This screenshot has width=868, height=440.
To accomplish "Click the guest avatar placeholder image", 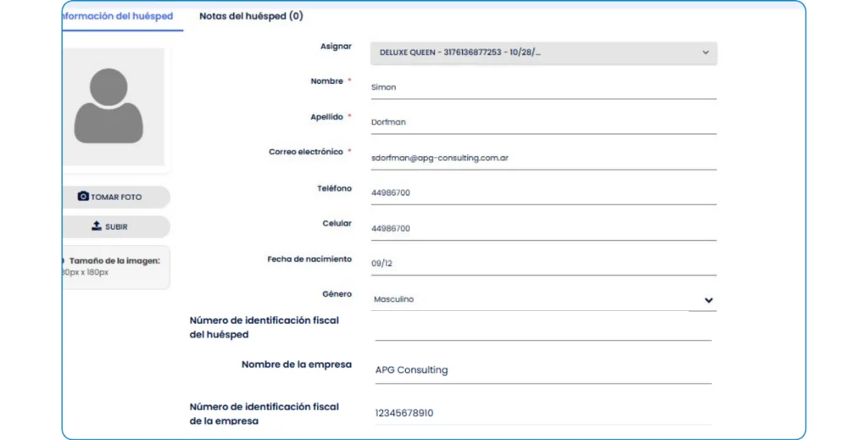I will pos(108,106).
